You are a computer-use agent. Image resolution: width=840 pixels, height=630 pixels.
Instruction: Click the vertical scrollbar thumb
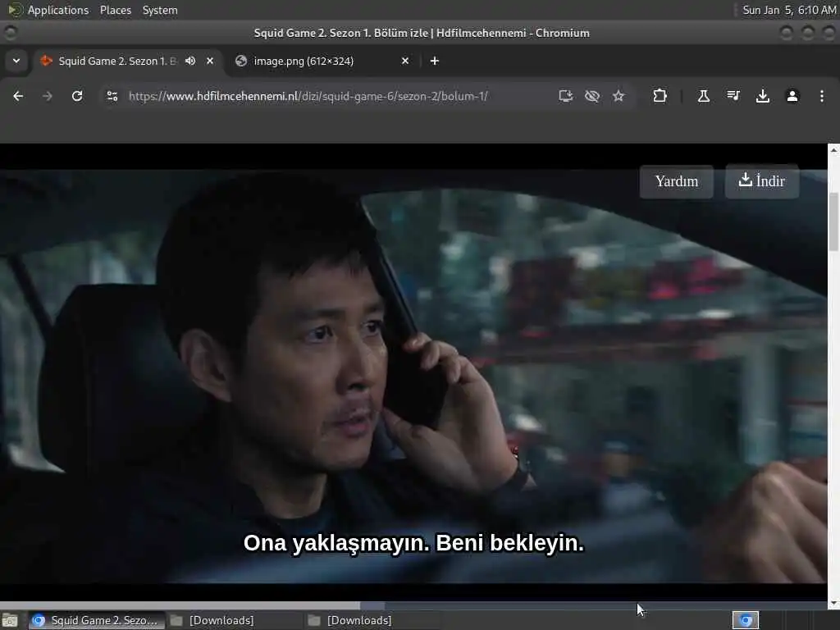[833, 221]
